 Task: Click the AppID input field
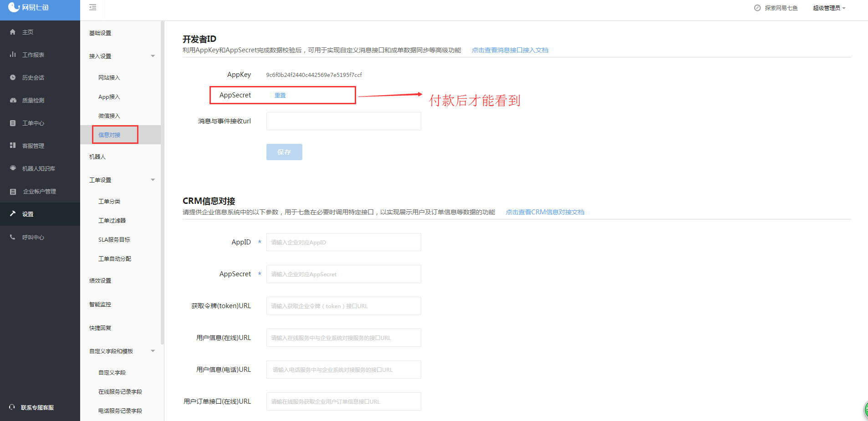[343, 242]
